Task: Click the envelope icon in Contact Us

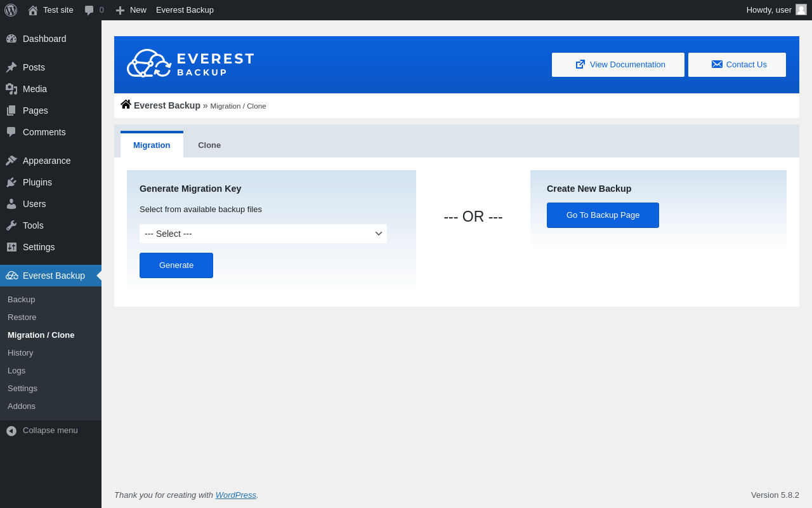Action: coord(717,64)
